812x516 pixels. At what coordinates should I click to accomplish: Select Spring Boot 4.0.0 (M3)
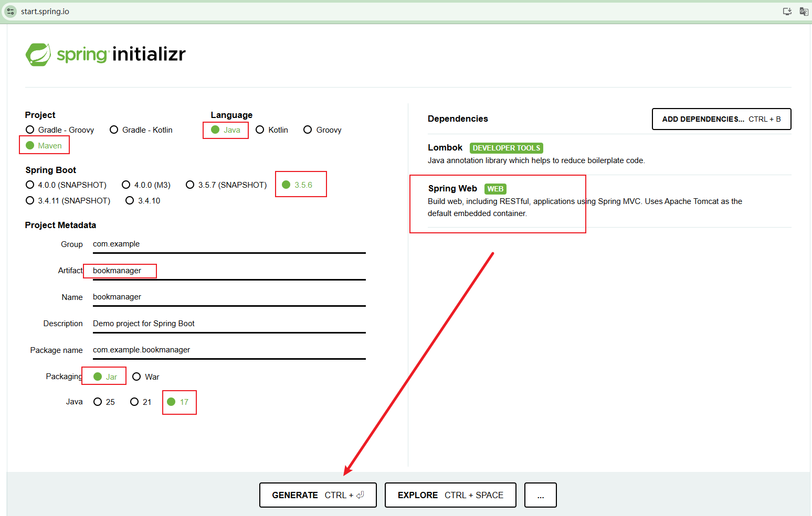[146, 185]
